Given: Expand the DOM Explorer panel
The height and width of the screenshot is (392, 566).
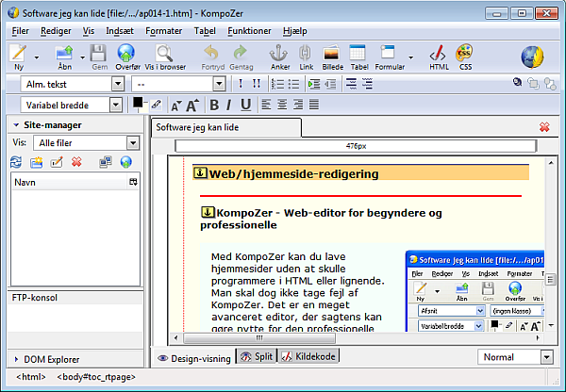Looking at the screenshot, I should (x=16, y=359).
